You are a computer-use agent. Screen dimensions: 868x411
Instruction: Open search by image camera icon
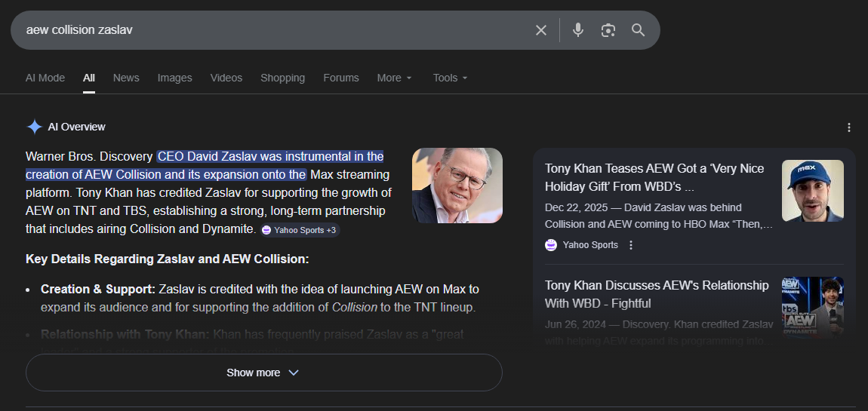coord(608,30)
